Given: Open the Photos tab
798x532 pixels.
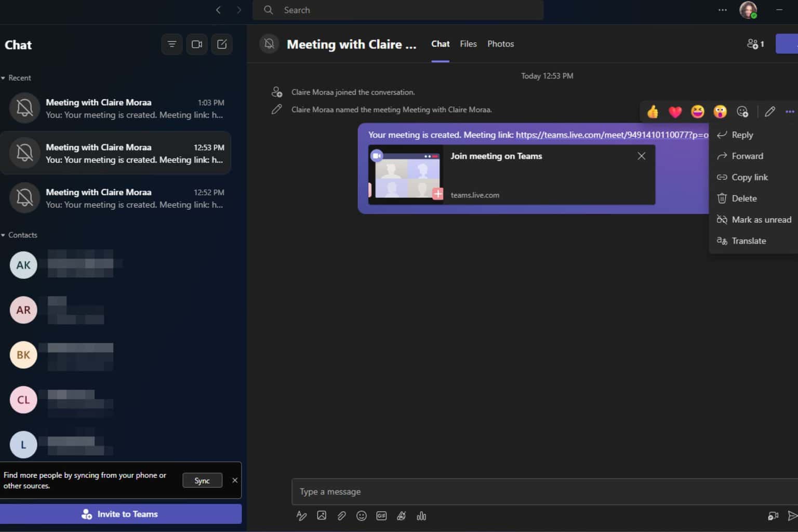Looking at the screenshot, I should tap(500, 44).
